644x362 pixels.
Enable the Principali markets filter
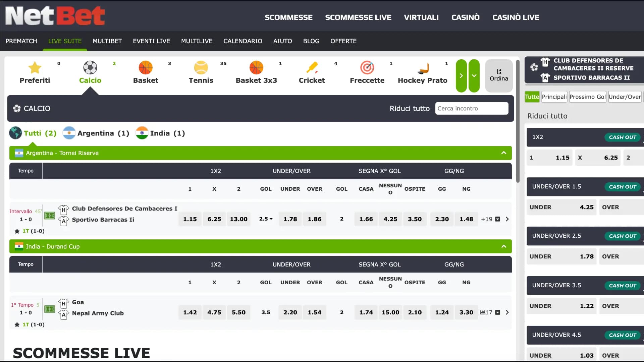click(x=554, y=97)
